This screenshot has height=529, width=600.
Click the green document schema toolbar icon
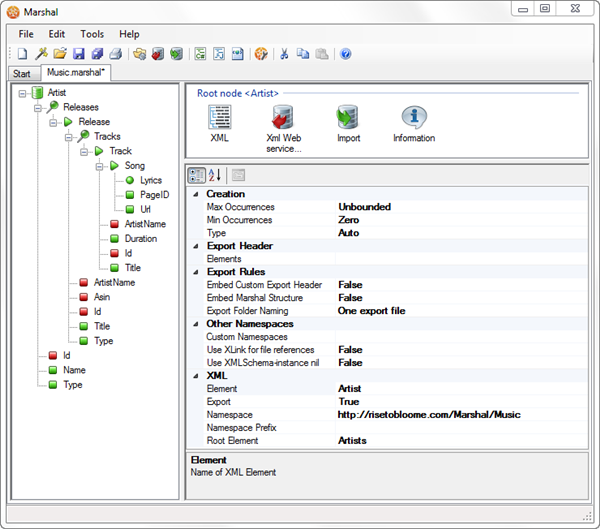(x=200, y=54)
